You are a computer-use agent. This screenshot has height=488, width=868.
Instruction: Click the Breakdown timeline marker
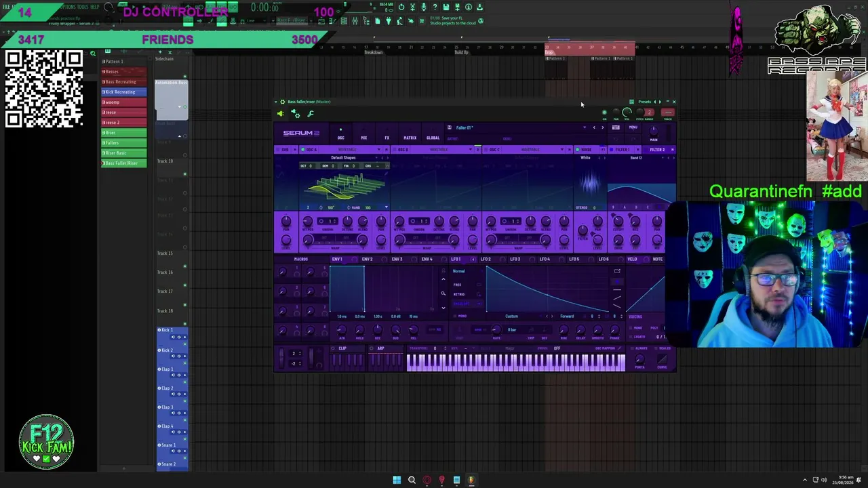(x=374, y=52)
